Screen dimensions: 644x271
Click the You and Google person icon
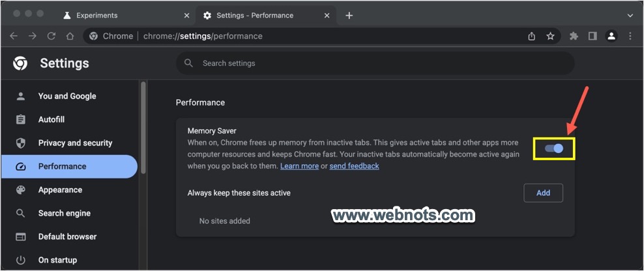(21, 96)
